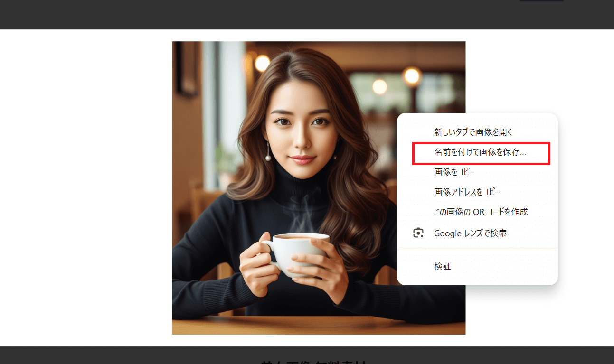Click the Google レンズで検索 text label
Image resolution: width=614 pixels, height=364 pixels.
(470, 233)
